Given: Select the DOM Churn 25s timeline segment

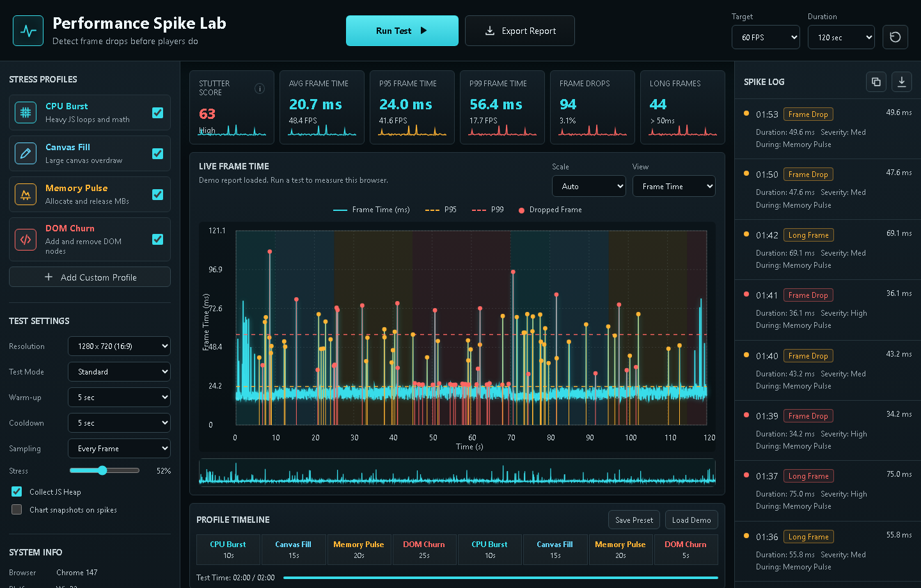Looking at the screenshot, I should pyautogui.click(x=424, y=550).
